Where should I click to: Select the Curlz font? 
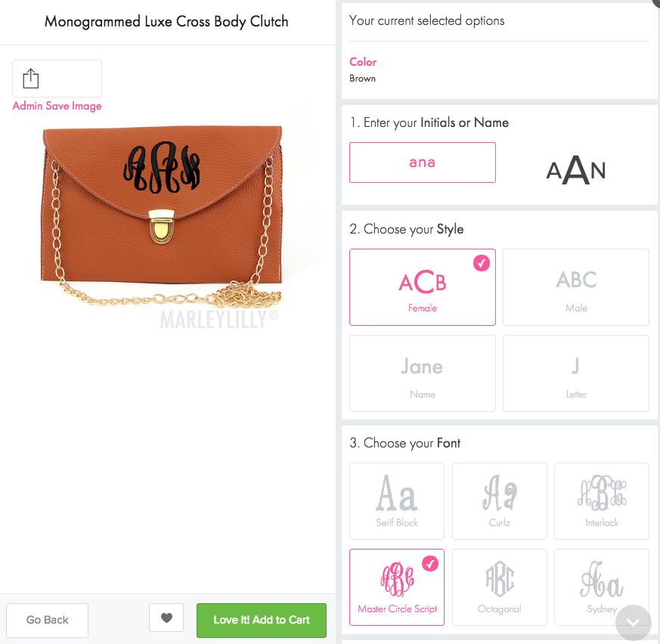499,501
